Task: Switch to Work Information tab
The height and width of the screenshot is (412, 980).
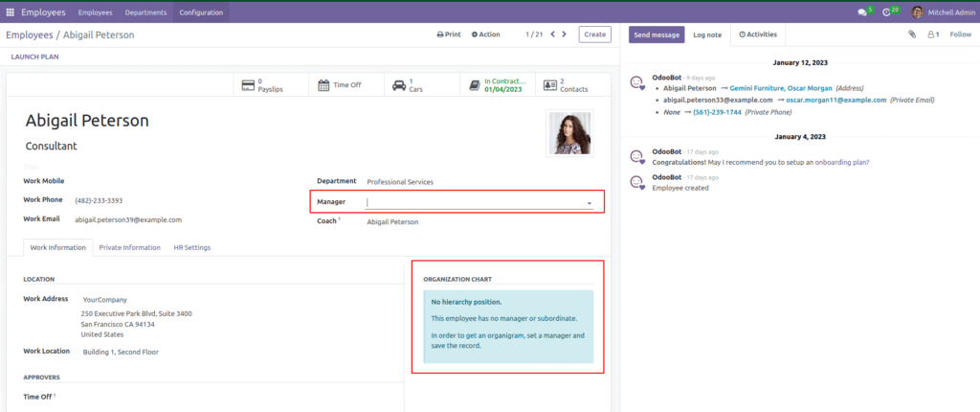Action: (58, 247)
